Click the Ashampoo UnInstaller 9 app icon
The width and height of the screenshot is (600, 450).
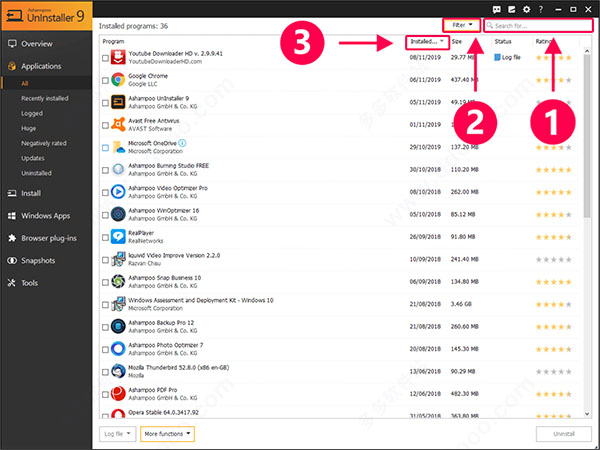click(118, 102)
